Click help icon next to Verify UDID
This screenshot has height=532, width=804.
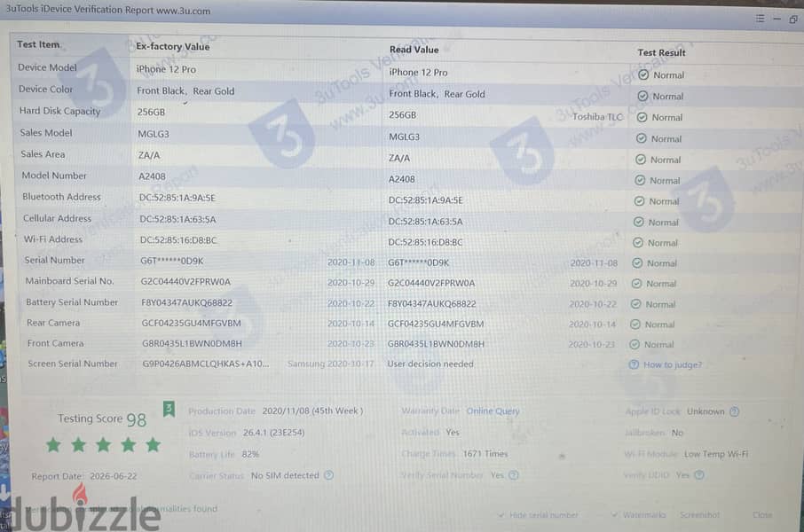pos(699,475)
